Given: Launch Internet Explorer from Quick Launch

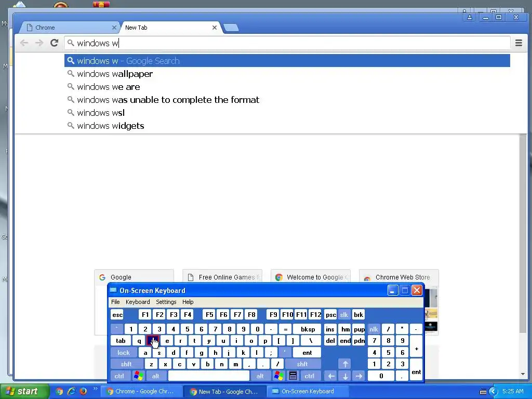Looking at the screenshot, I should pyautogui.click(x=72, y=392).
